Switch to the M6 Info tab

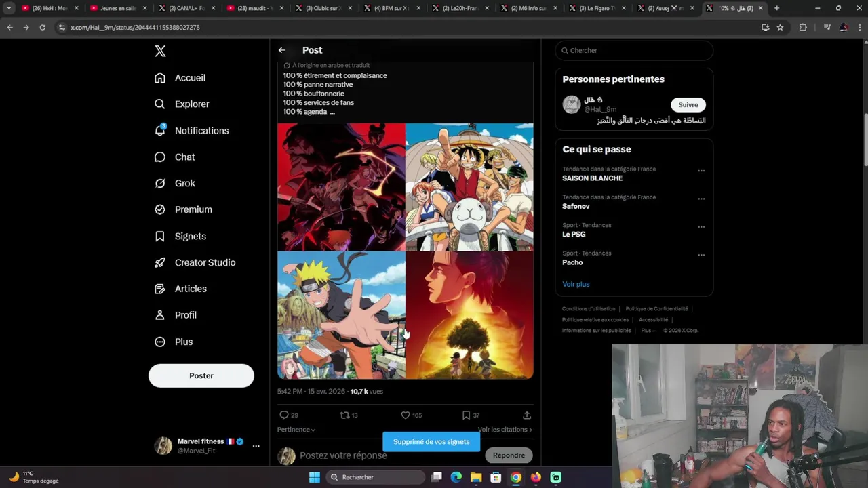click(x=530, y=8)
